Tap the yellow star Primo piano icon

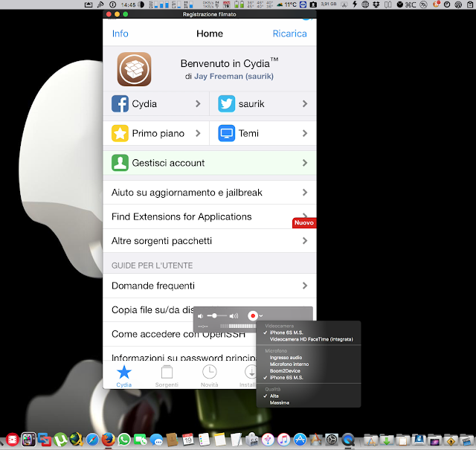tap(120, 133)
